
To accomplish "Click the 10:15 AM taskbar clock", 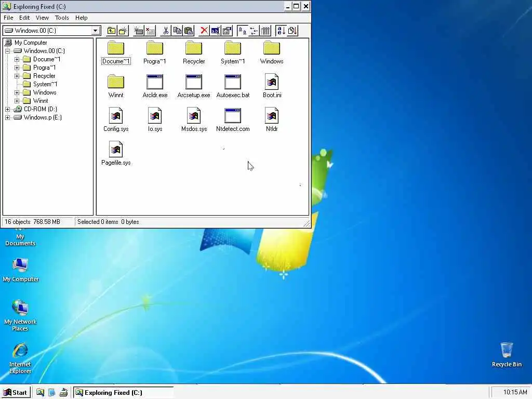I will tap(515, 392).
